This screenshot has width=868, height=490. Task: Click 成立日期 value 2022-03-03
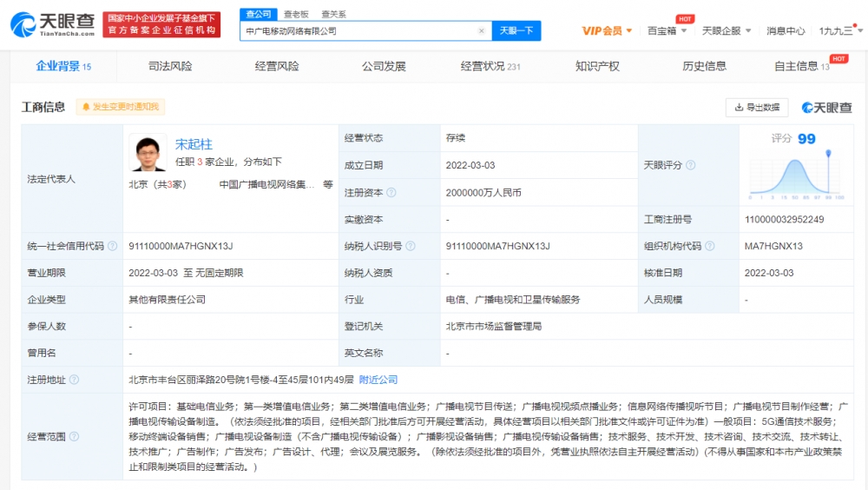(x=470, y=165)
